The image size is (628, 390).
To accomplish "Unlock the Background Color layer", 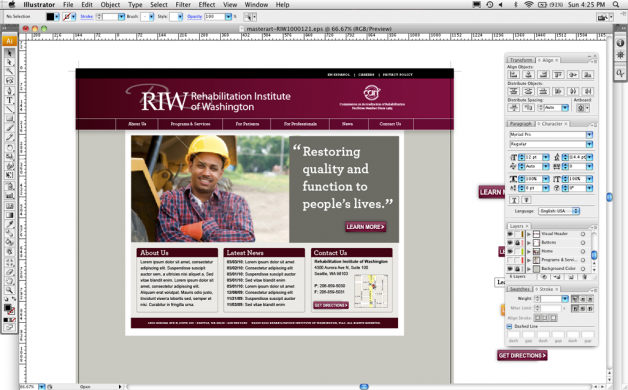I will [x=517, y=269].
